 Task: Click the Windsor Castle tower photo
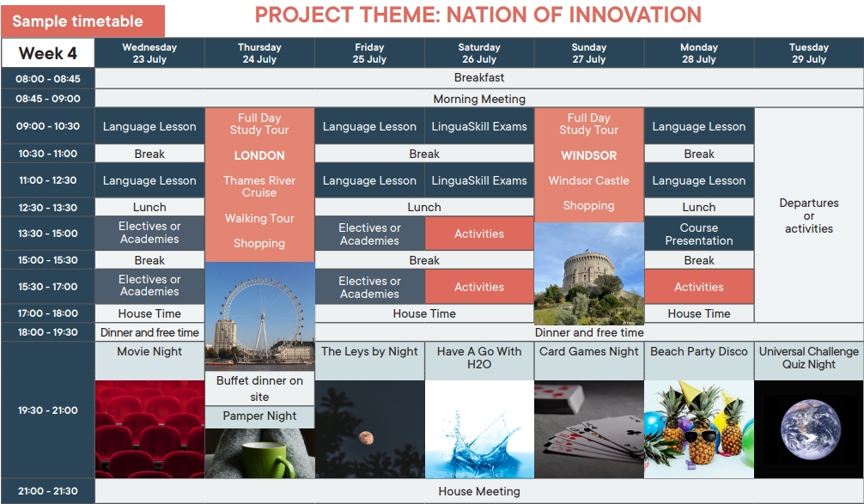point(589,273)
